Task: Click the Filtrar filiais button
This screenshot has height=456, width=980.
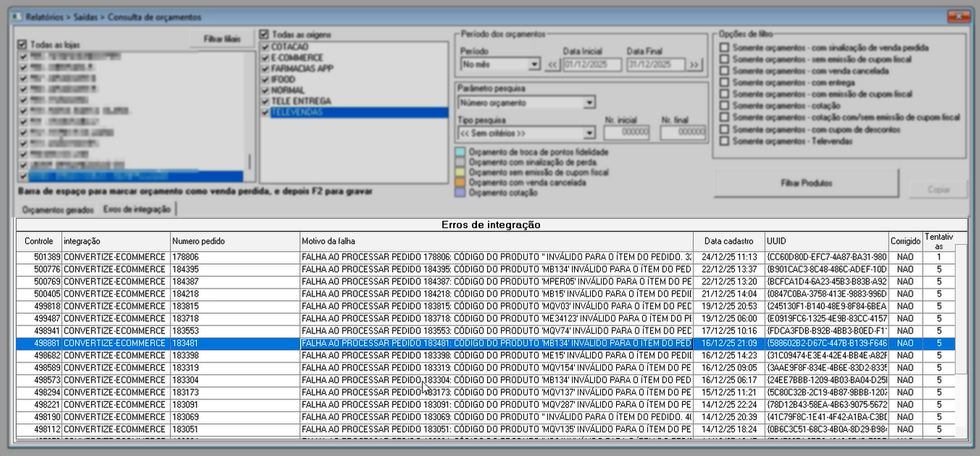Action: 223,39
